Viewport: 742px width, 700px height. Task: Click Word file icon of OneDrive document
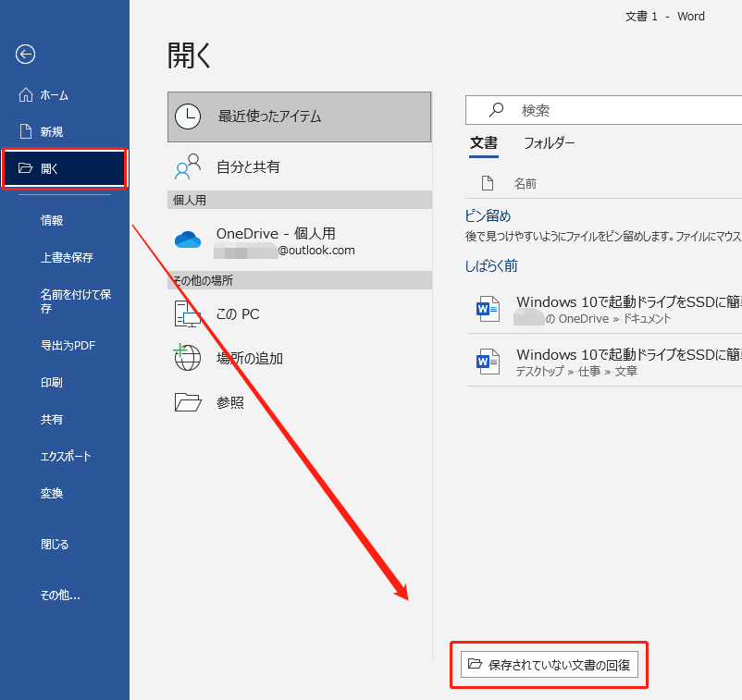(488, 309)
